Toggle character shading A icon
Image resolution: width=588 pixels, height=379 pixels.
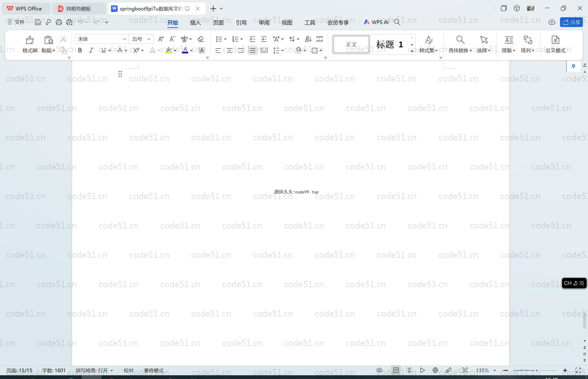[x=202, y=50]
